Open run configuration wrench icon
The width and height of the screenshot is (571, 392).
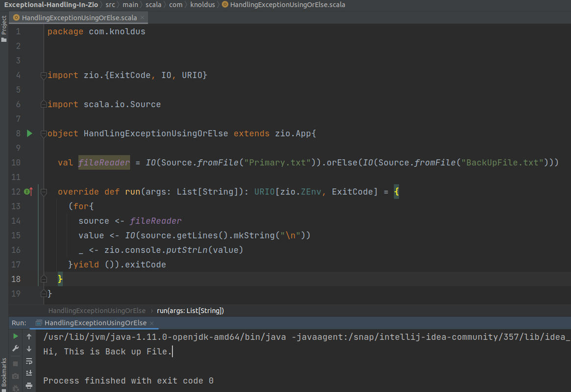click(x=15, y=348)
